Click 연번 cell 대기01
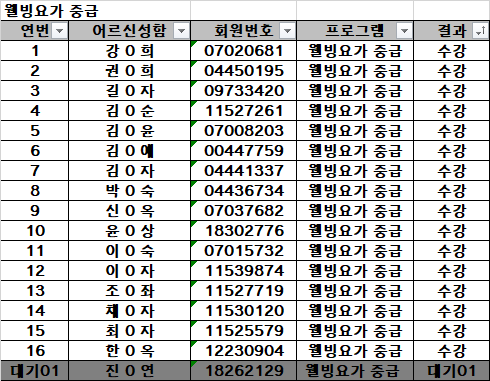Viewport: 490px width, 381px height. [x=35, y=371]
